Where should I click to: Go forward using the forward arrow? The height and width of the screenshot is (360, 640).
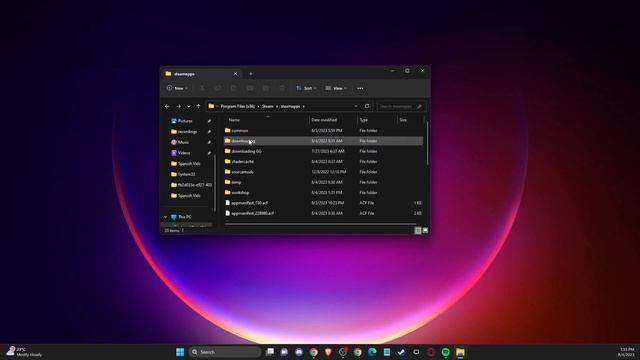178,106
